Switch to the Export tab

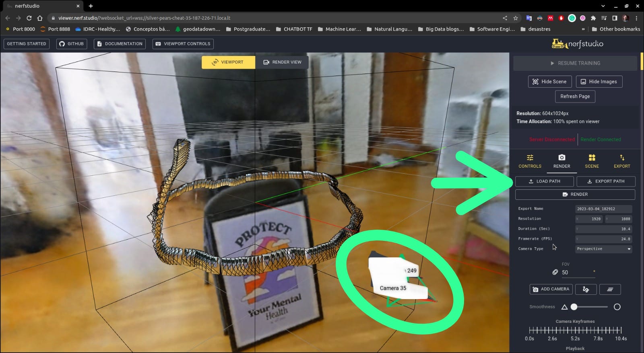tap(622, 161)
